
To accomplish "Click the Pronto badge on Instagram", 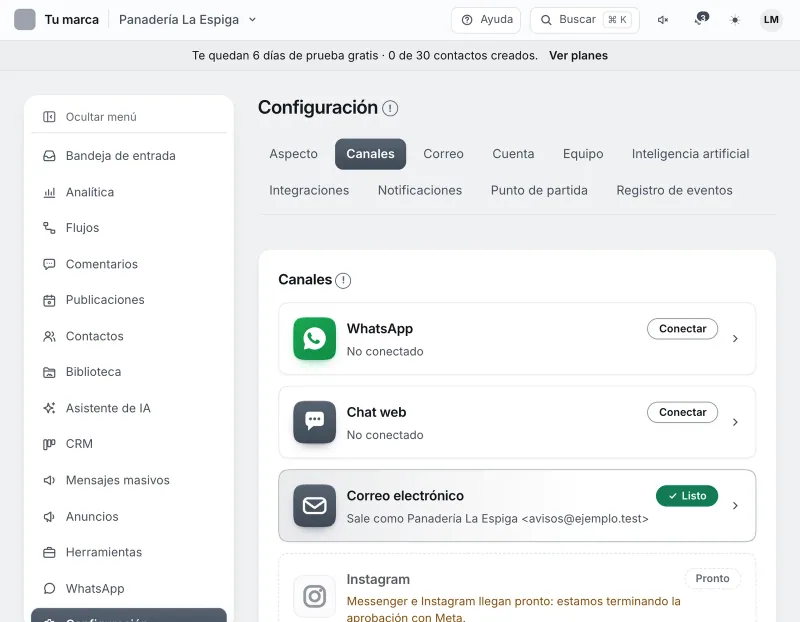I will pos(713,579).
